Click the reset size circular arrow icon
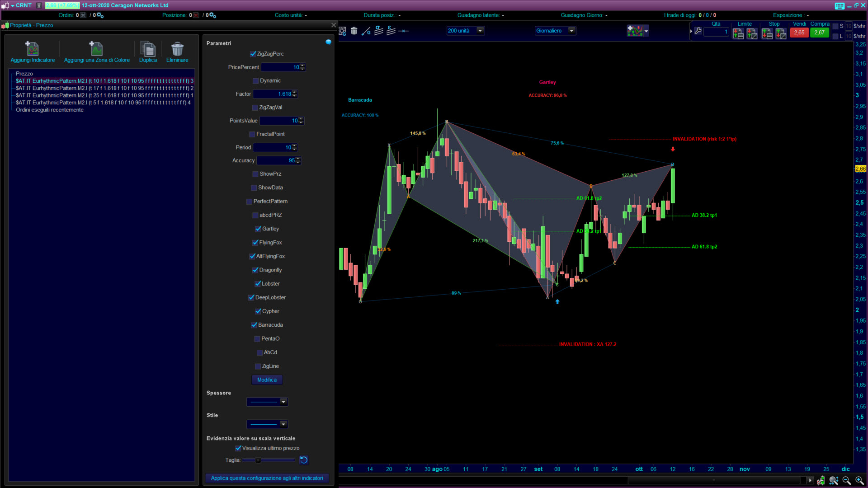The height and width of the screenshot is (488, 868). pyautogui.click(x=304, y=460)
